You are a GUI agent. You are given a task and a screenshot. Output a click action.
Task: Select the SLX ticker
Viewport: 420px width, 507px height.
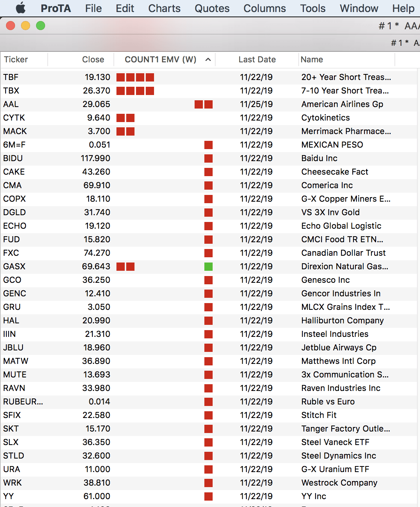pyautogui.click(x=11, y=442)
